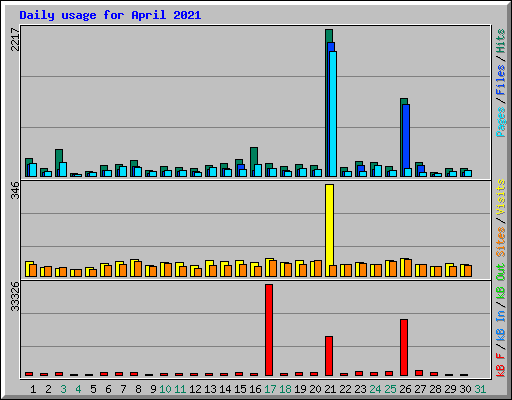Click the chart title 'Daily usage for April 2021'
This screenshot has height=400, width=512.
110,15
